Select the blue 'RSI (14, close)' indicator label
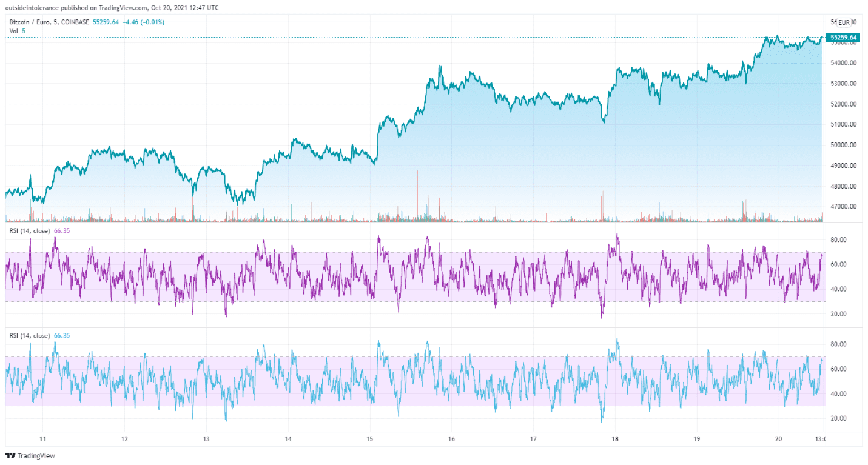 (x=30, y=335)
